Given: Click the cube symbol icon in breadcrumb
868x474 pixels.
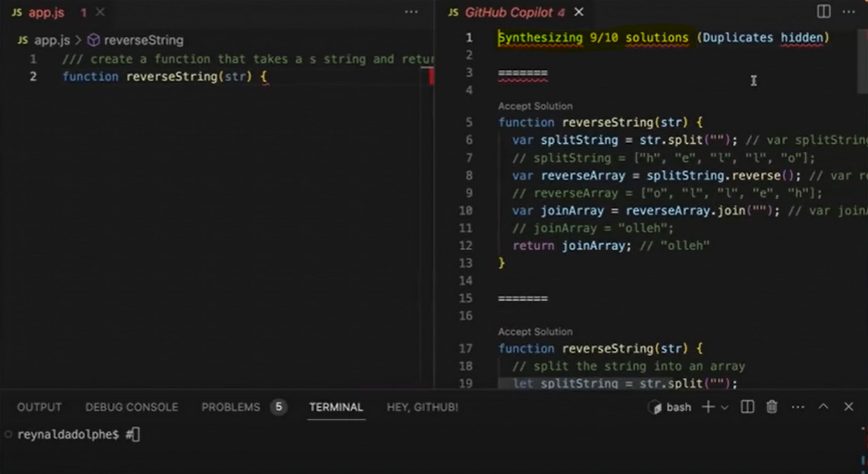Looking at the screenshot, I should coord(94,40).
